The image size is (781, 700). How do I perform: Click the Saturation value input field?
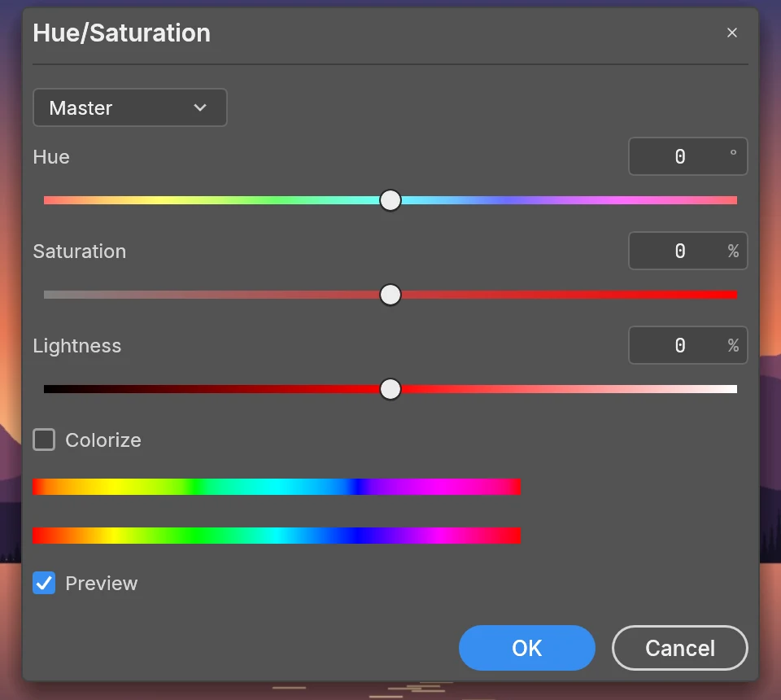click(688, 251)
